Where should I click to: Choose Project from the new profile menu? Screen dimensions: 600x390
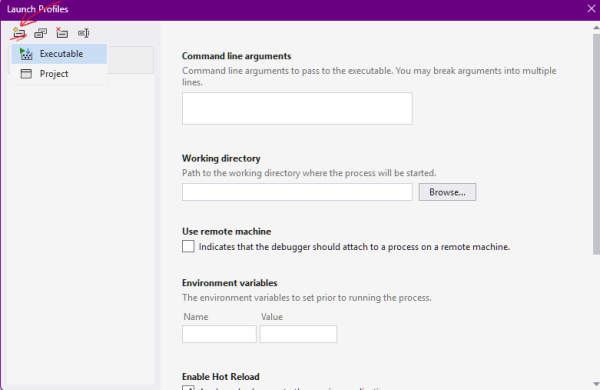(59, 74)
